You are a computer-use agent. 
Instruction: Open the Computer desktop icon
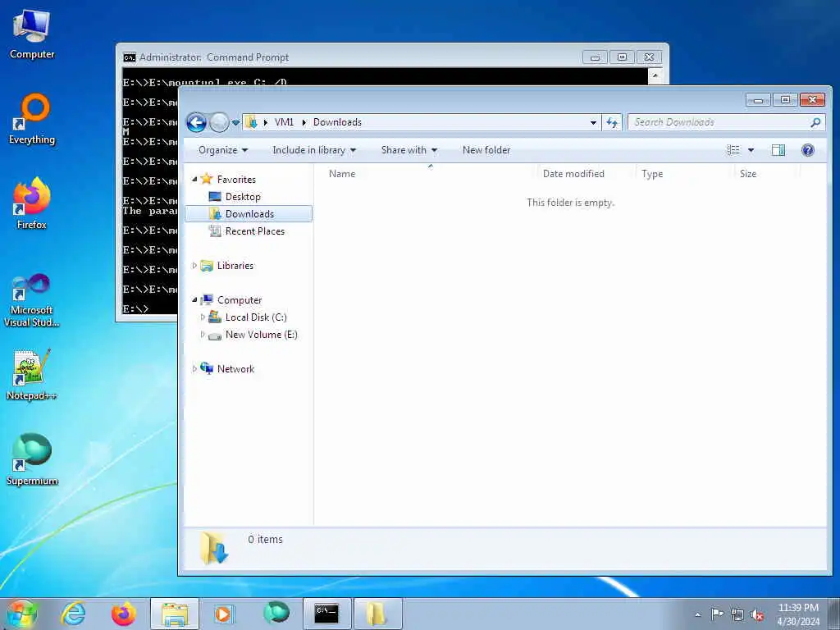pyautogui.click(x=32, y=34)
